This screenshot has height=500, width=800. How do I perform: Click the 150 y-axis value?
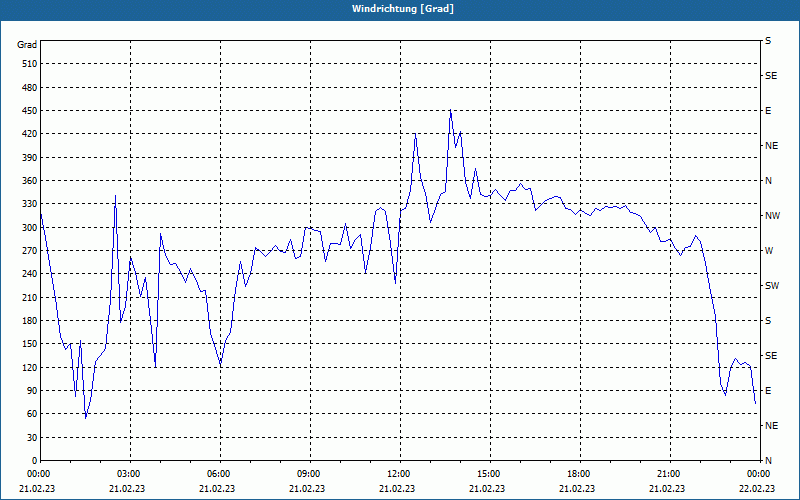(30, 344)
